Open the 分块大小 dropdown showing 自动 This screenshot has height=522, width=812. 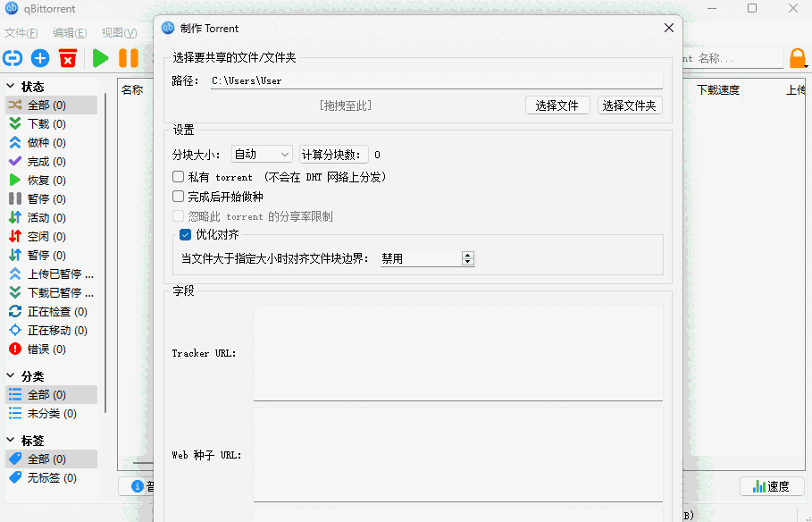(261, 153)
